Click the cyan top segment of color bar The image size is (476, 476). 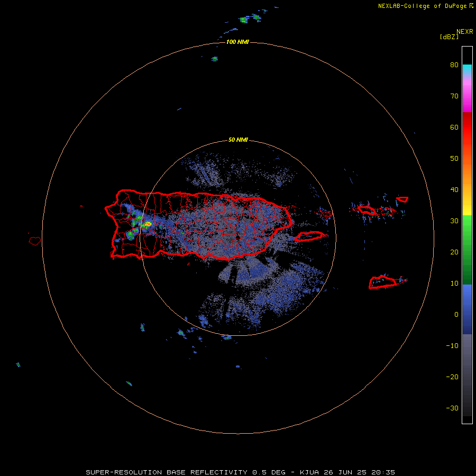point(467,68)
